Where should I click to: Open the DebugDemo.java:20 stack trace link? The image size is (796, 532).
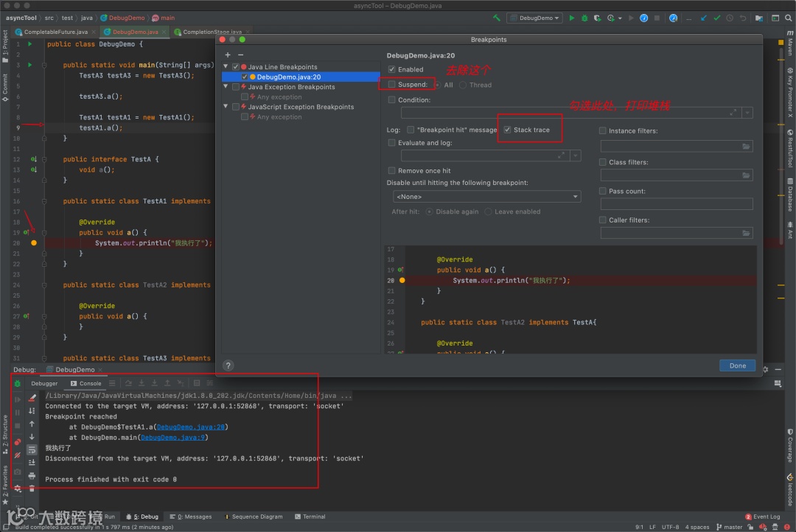(192, 427)
